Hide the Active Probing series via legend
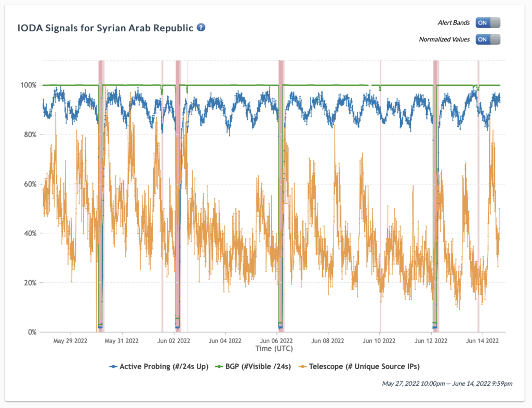This screenshot has width=532, height=408. click(158, 366)
